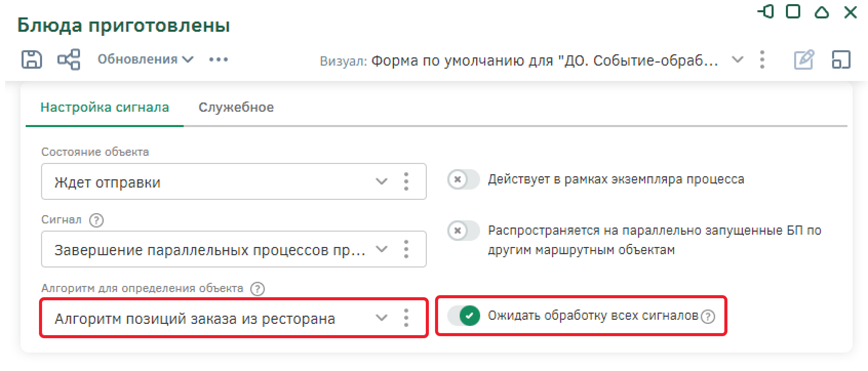The width and height of the screenshot is (868, 371).
Task: Open the Обновления menu button
Action: click(x=145, y=59)
